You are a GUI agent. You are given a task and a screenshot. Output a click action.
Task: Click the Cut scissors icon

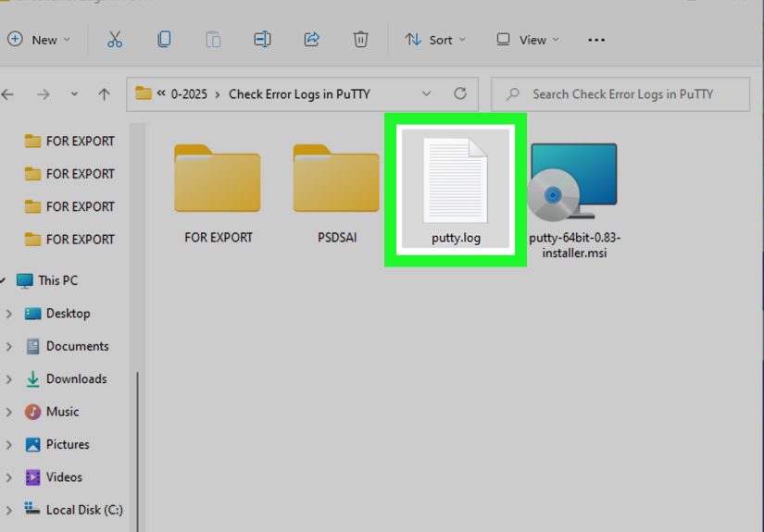tap(115, 40)
